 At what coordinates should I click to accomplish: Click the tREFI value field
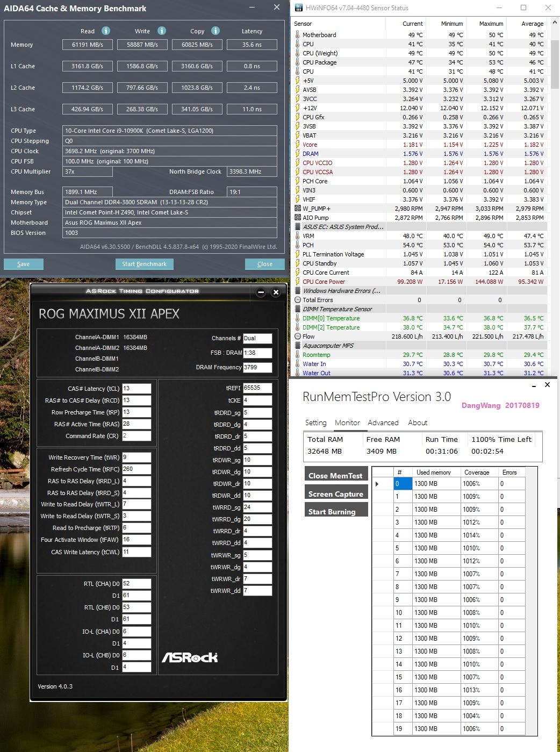tap(257, 388)
